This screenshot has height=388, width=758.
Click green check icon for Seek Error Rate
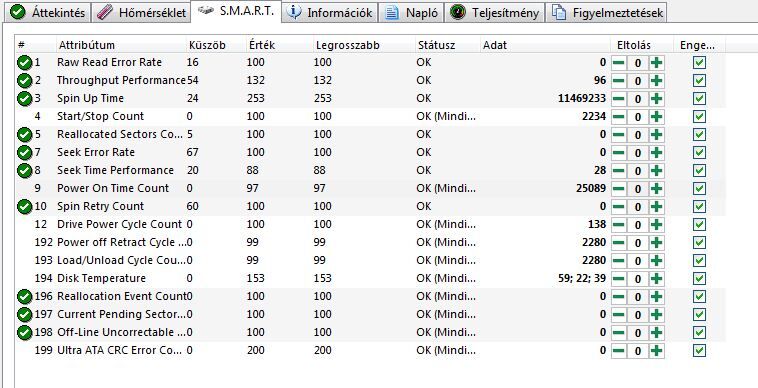24,153
